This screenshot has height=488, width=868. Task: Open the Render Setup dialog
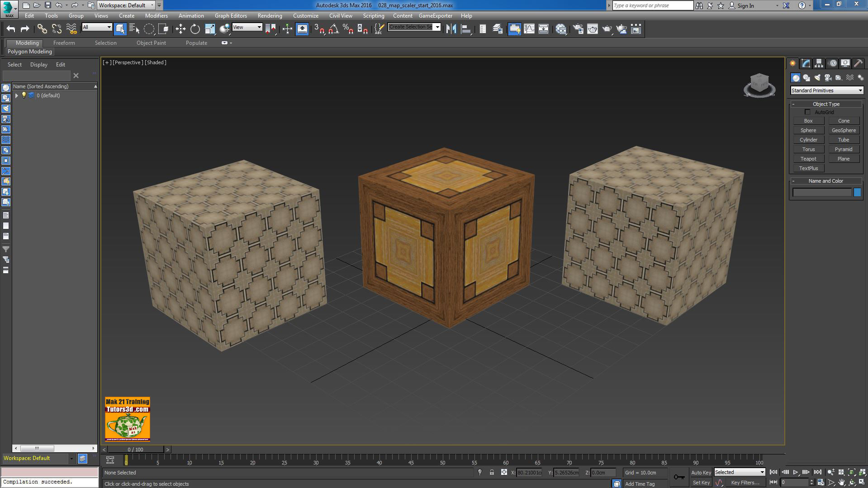[578, 29]
